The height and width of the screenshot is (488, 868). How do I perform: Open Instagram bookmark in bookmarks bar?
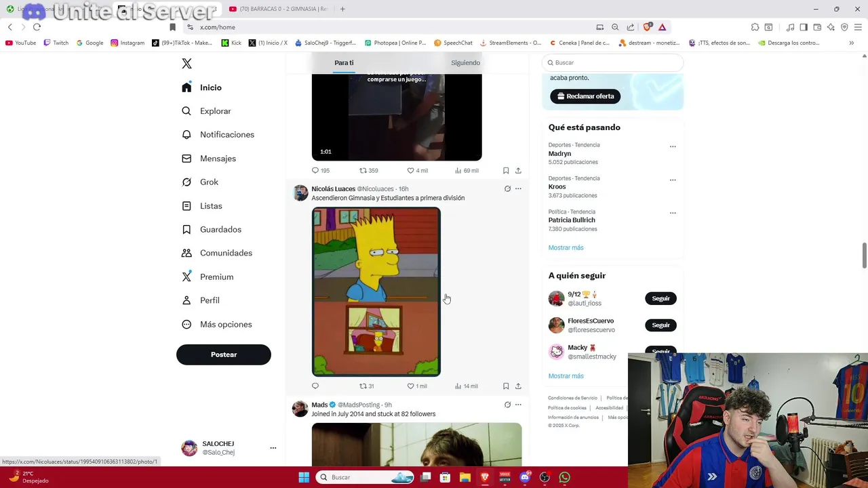click(x=127, y=43)
